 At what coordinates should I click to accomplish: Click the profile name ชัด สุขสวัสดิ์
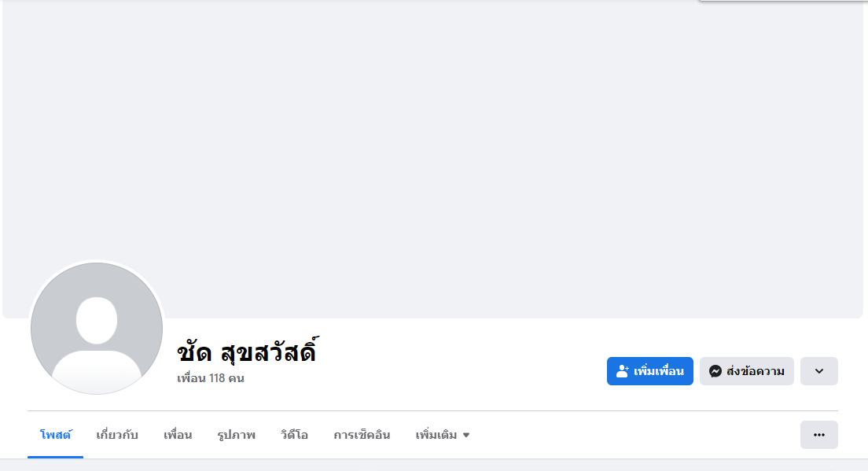tap(246, 351)
